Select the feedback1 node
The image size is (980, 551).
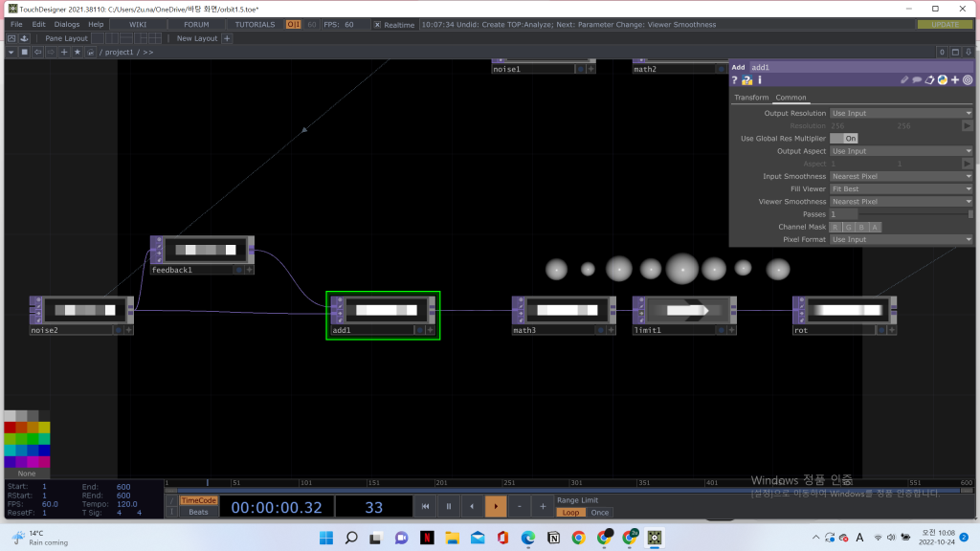tap(202, 254)
